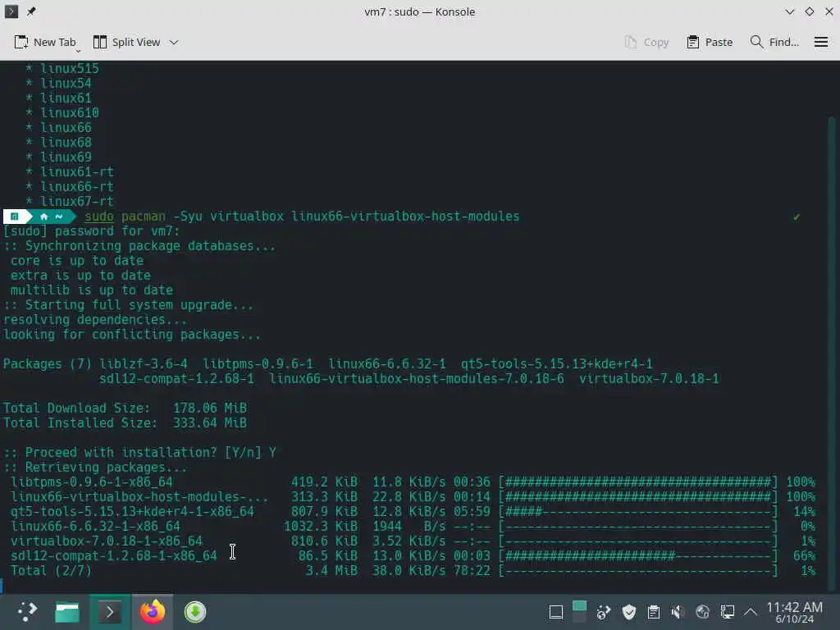
Task: Open the clock showing 11:42 AM
Action: [x=794, y=612]
